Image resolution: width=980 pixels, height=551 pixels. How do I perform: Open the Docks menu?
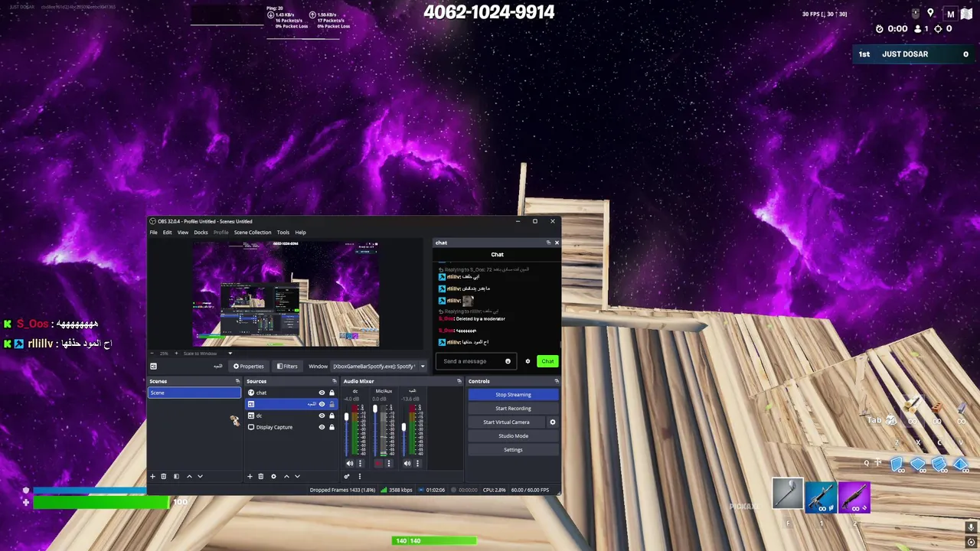[201, 233]
